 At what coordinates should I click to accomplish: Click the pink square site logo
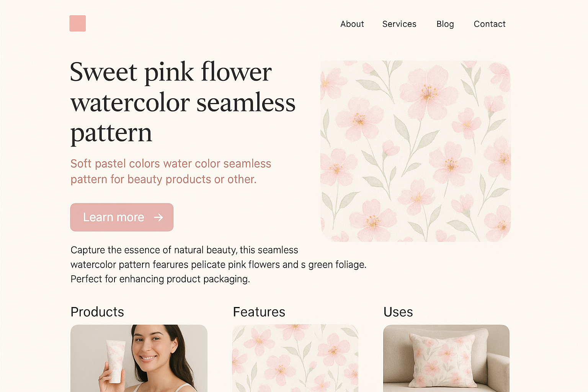78,23
